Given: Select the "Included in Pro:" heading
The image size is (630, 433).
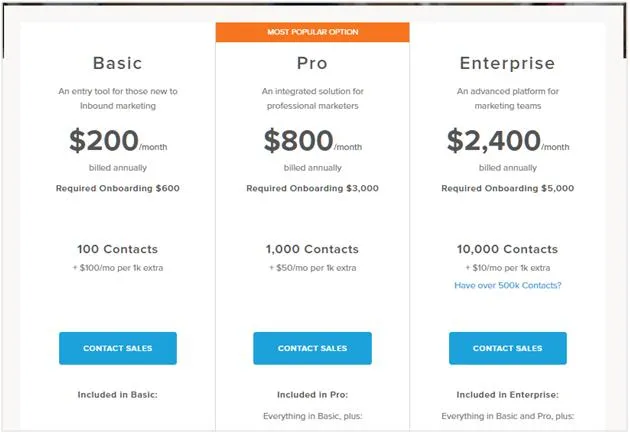Looking at the screenshot, I should tap(312, 395).
